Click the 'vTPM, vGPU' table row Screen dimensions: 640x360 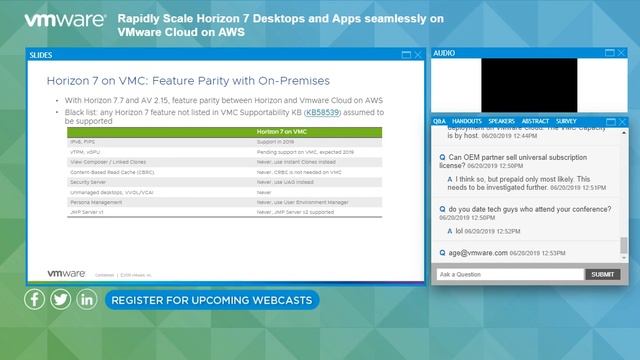[x=224, y=152]
